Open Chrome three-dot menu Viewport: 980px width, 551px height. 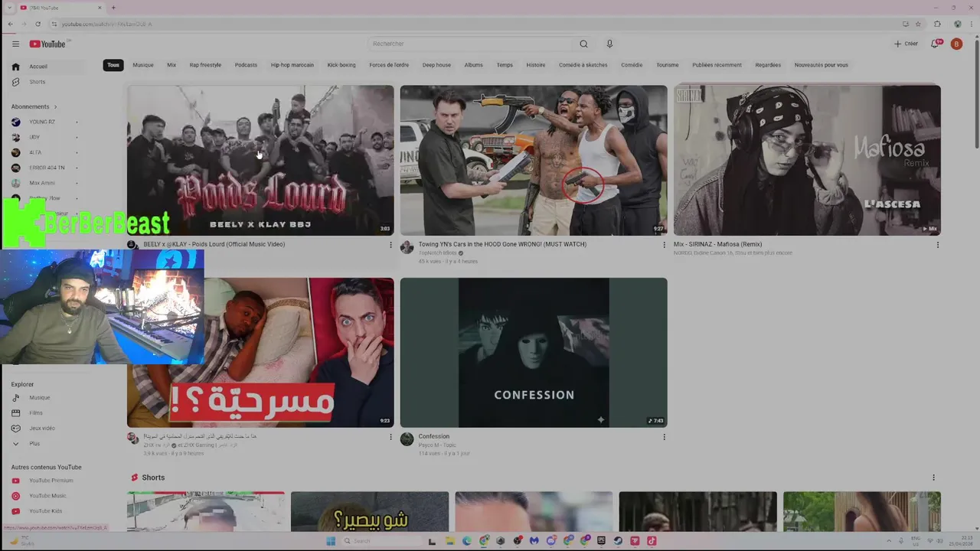971,24
